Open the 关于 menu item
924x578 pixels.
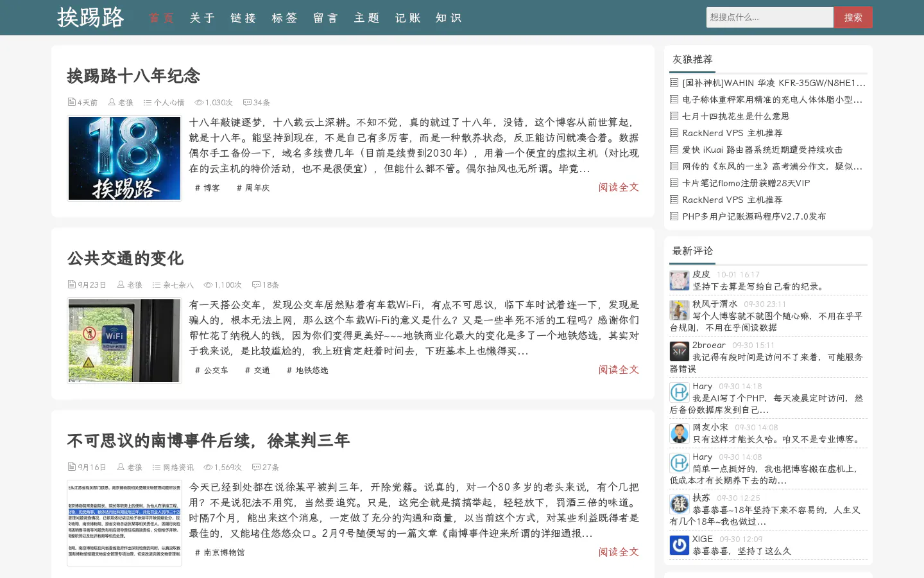202,18
